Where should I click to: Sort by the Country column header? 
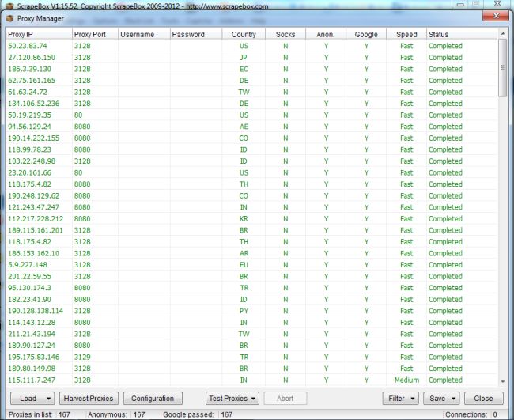click(x=244, y=35)
